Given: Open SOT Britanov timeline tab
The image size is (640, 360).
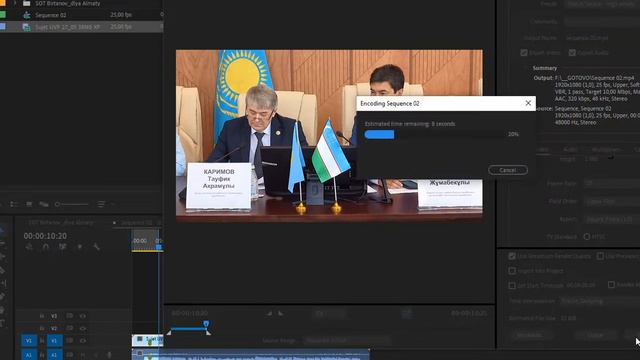Looking at the screenshot, I should (x=61, y=222).
